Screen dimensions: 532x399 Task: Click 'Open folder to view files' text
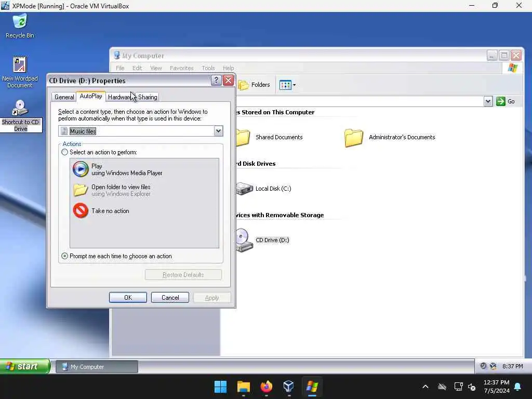tap(121, 187)
